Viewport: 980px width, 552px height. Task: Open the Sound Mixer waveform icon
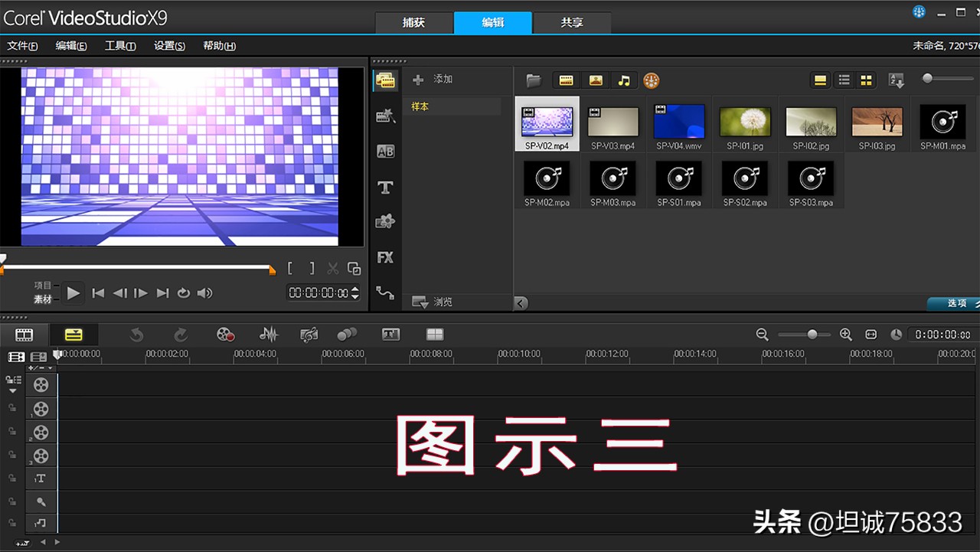pos(268,335)
